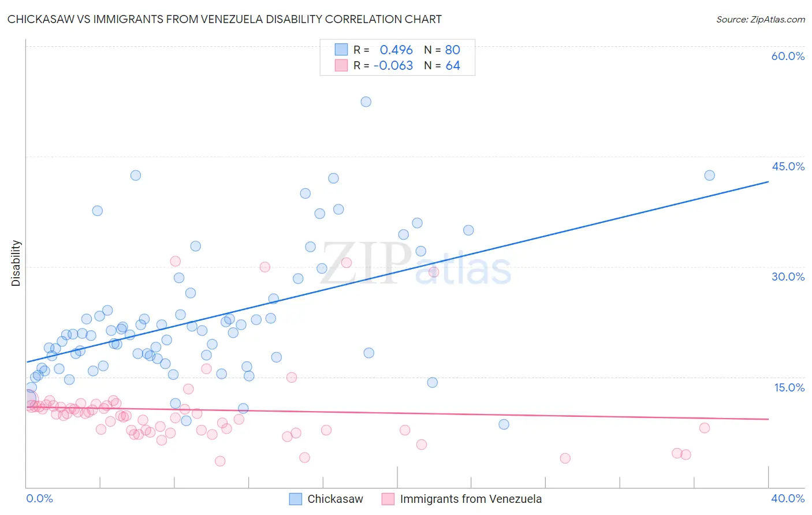Click the pink swatch beside R = -0.063
Viewport: 812px width, 515px height.
coord(341,65)
